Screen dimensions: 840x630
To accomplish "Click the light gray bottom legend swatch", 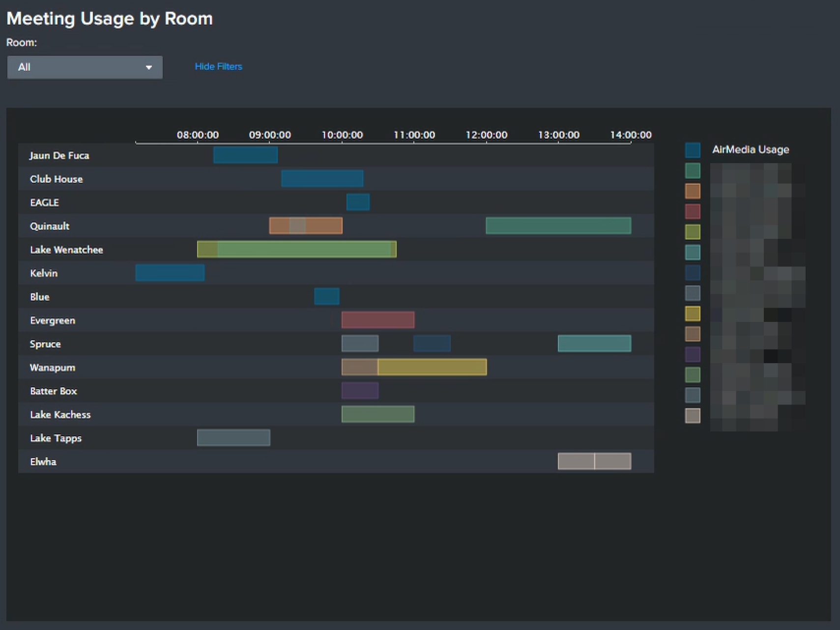I will tap(693, 416).
